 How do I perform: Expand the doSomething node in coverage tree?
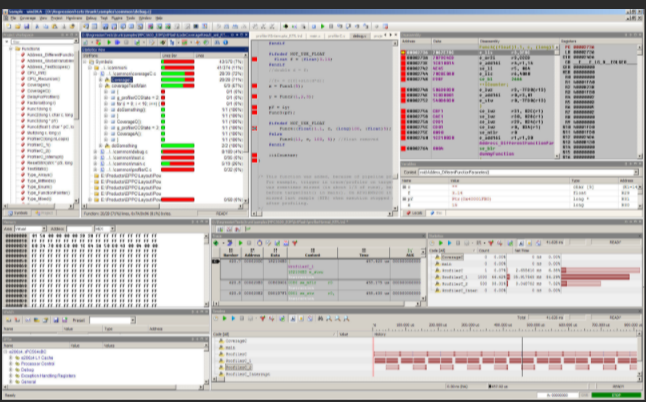101,146
